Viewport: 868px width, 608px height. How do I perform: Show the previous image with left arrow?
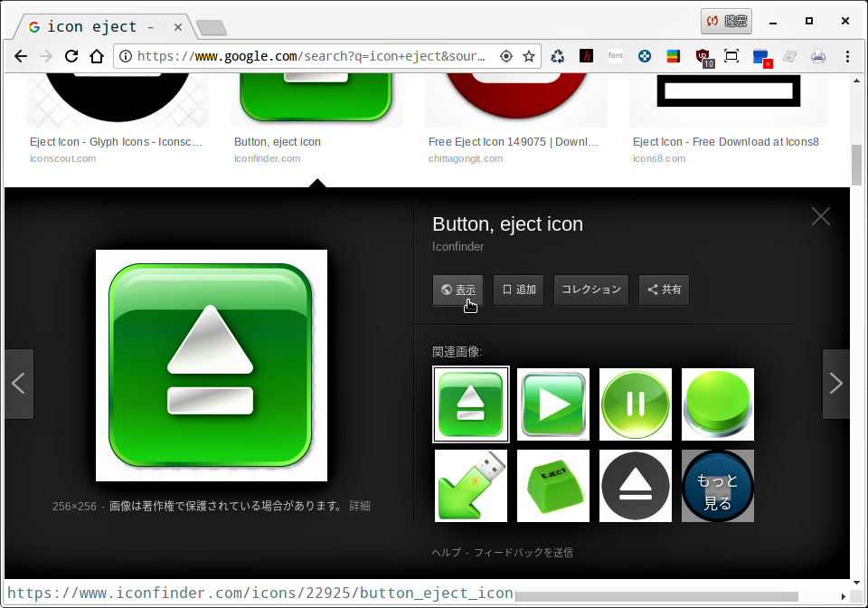point(19,384)
